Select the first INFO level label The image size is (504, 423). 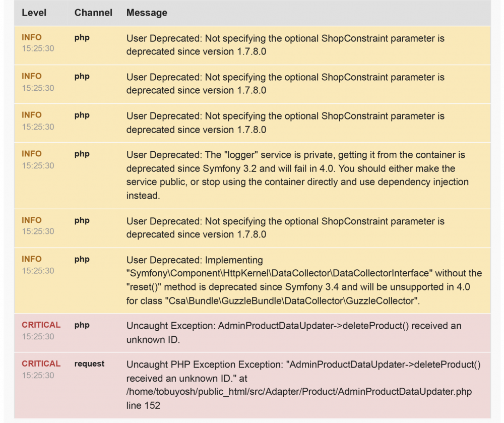[x=31, y=37]
